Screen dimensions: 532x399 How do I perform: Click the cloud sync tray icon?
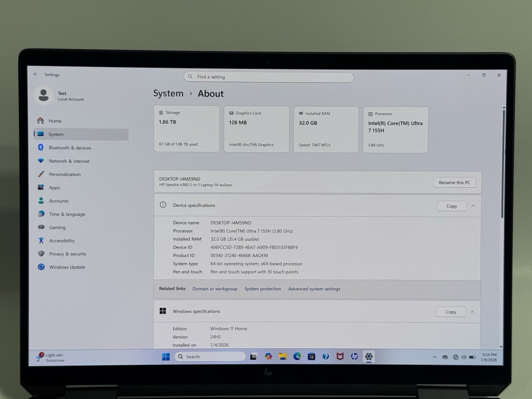click(x=445, y=357)
